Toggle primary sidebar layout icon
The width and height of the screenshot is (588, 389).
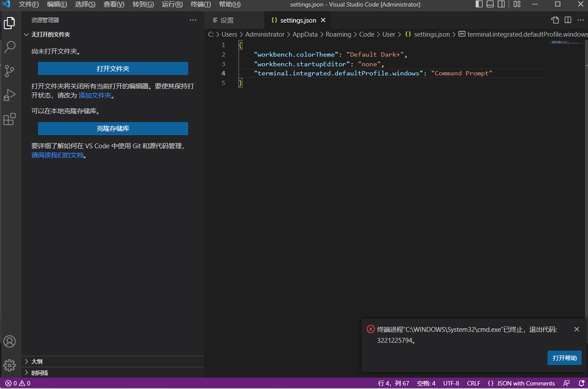tap(479, 4)
